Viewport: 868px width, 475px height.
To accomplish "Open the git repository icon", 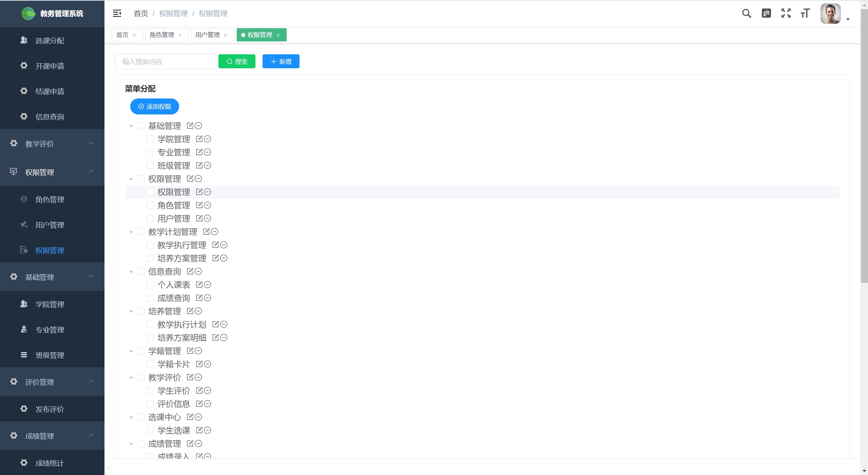I will [766, 14].
